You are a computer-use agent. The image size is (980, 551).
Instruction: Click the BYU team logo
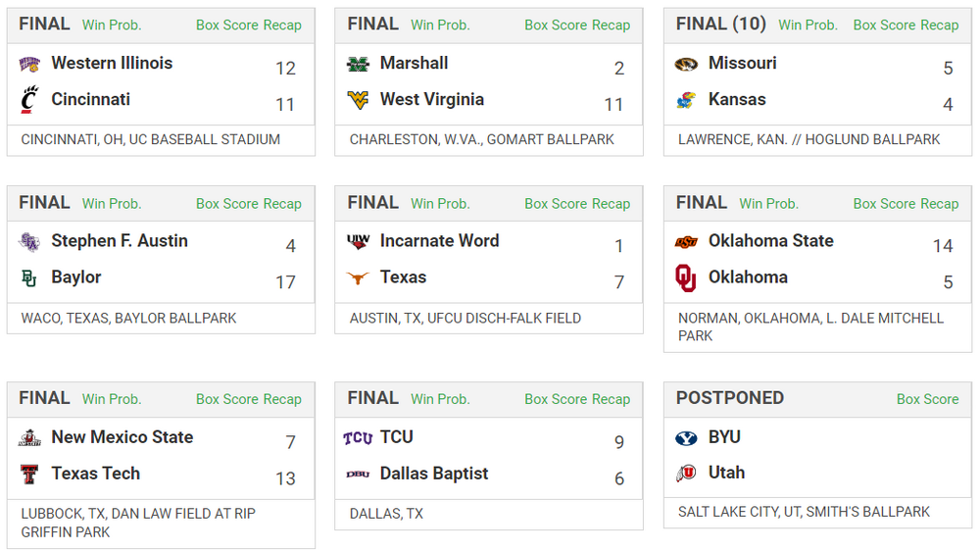point(686,437)
